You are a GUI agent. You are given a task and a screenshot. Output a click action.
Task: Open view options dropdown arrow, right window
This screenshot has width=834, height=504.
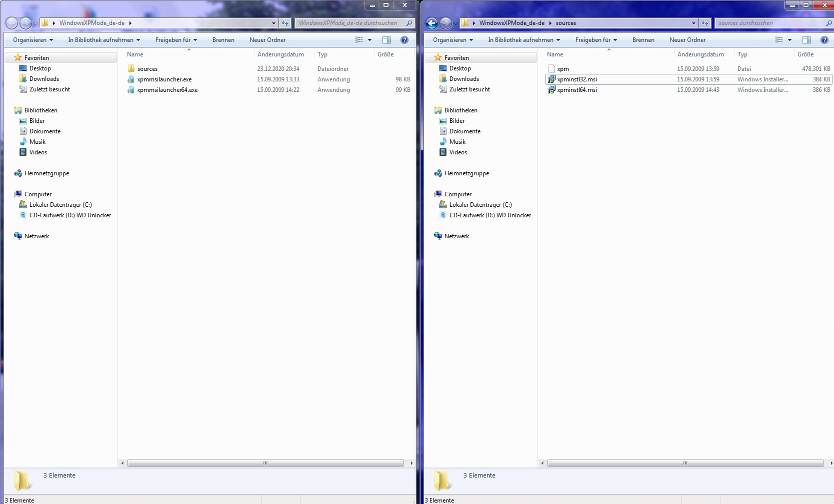(790, 40)
